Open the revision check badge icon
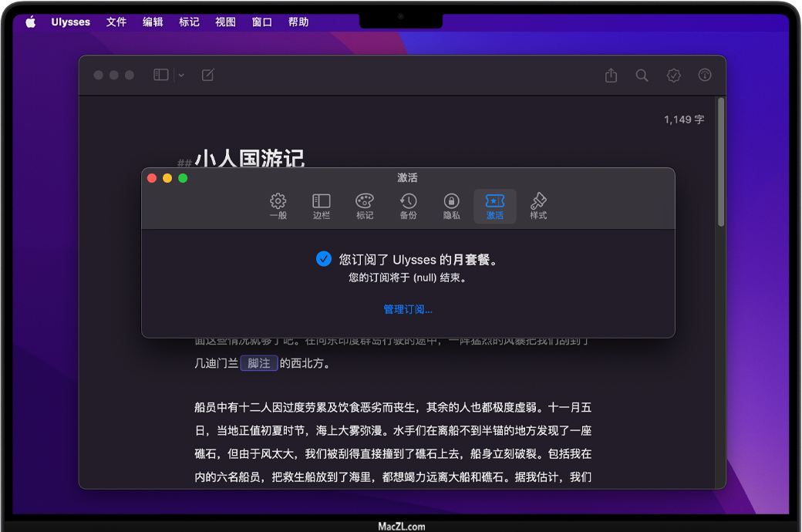Viewport: 802px width, 532px height. click(x=674, y=75)
